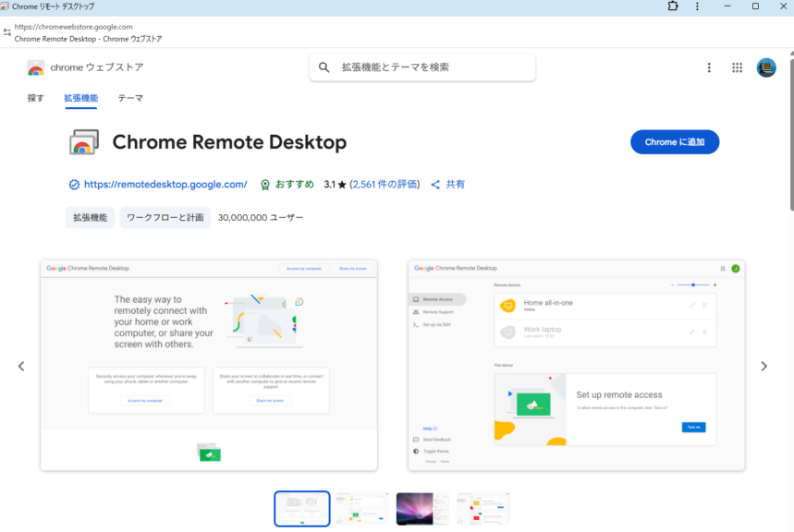This screenshot has width=794, height=532.
Task: Open the テーマ tab
Action: (130, 98)
